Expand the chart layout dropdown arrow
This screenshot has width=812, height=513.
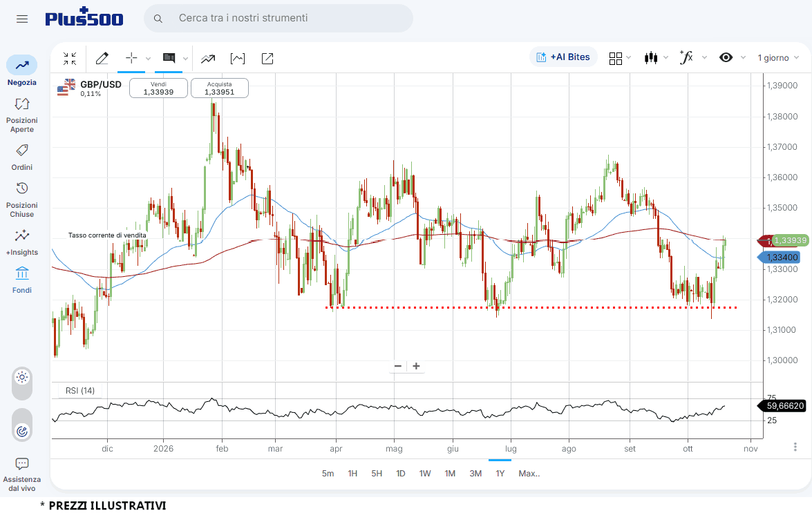coord(629,57)
